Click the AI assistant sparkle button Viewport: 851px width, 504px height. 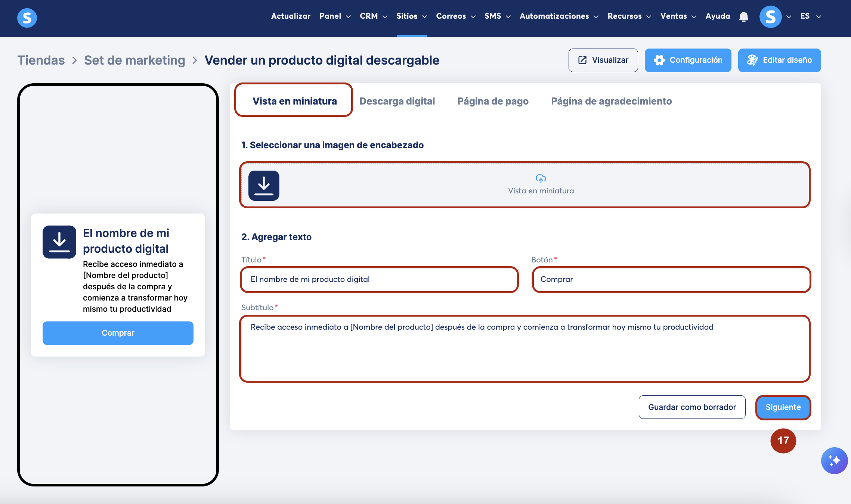[x=834, y=460]
